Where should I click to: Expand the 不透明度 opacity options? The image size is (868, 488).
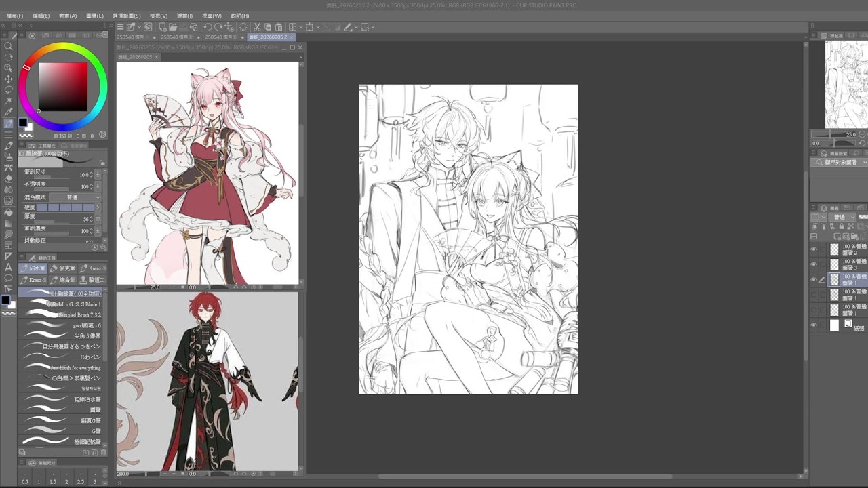[98, 186]
